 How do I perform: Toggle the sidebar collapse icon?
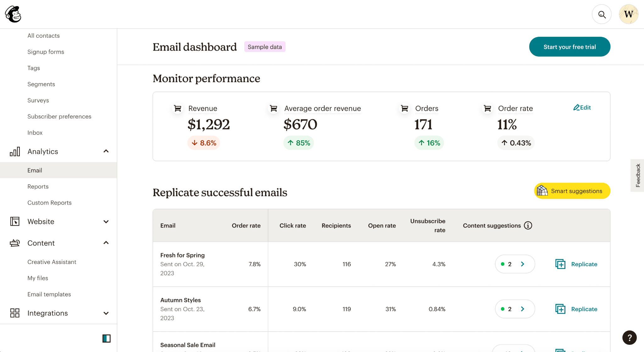pyautogui.click(x=106, y=338)
